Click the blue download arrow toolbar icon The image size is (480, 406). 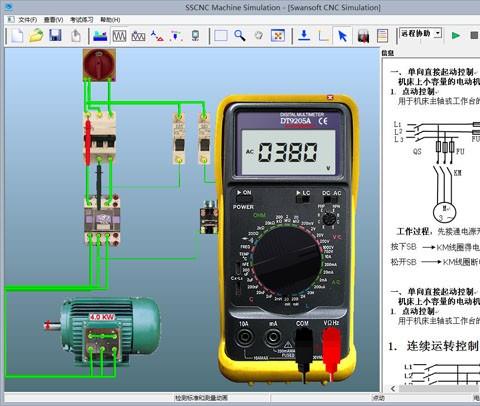click(304, 35)
